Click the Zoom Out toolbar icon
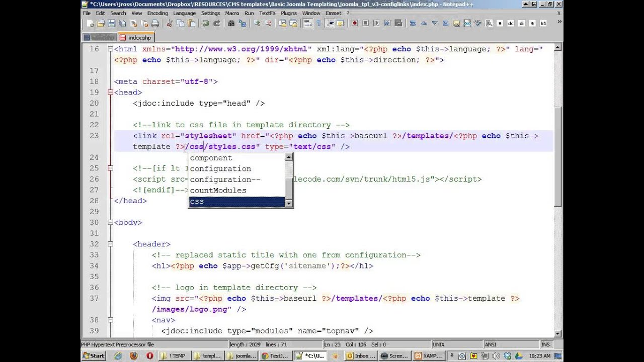 268,23
